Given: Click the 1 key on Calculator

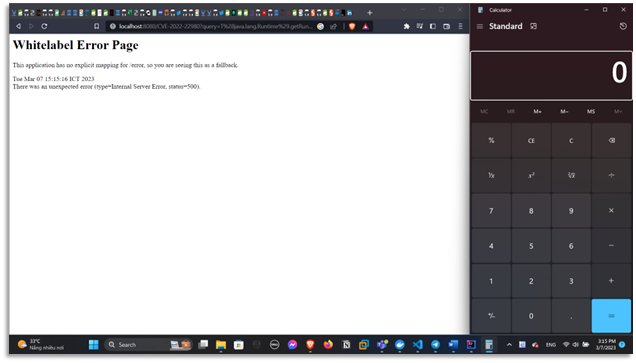Looking at the screenshot, I should click(491, 281).
